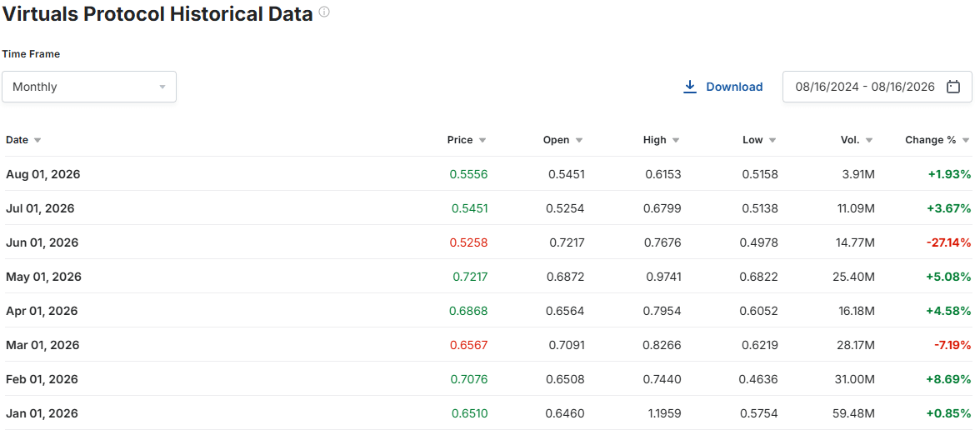The width and height of the screenshot is (980, 430).
Task: Click the open value 0.6460
Action: coord(567,413)
